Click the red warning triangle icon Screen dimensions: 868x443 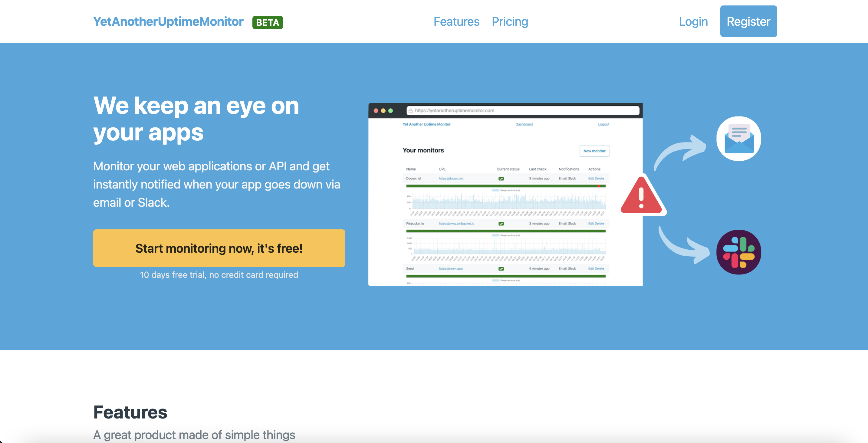tap(641, 197)
